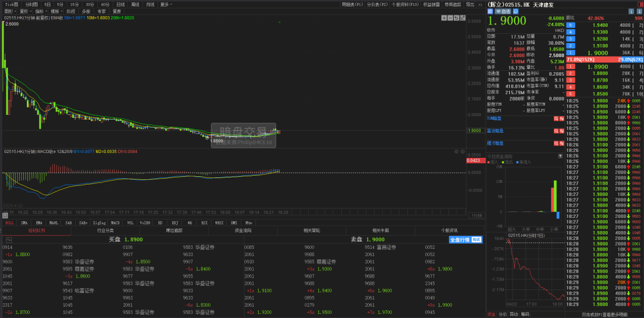Zoom in chart with plus icon
Image resolution: width=644 pixels, height=318 pixels.
coord(444,18)
